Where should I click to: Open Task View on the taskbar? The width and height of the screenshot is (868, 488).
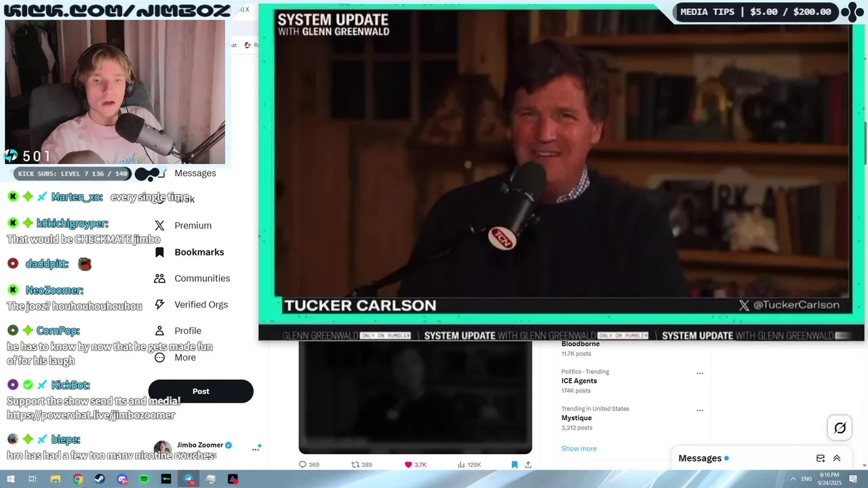click(32, 479)
